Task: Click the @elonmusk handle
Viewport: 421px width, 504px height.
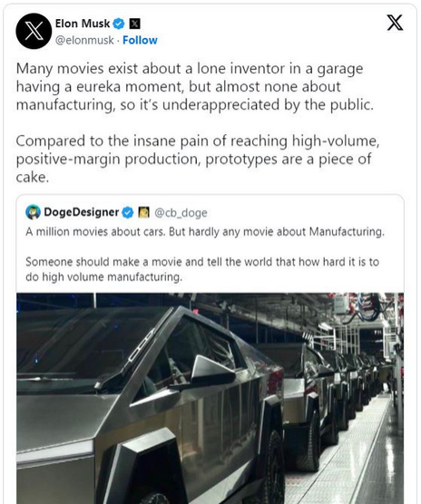Action: (84, 40)
